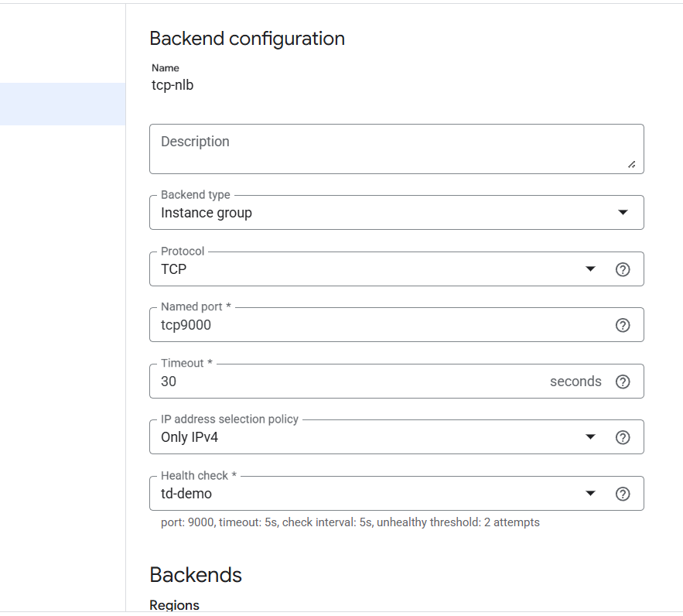
Task: Select the highlighted item in left sidebar
Action: pyautogui.click(x=62, y=104)
